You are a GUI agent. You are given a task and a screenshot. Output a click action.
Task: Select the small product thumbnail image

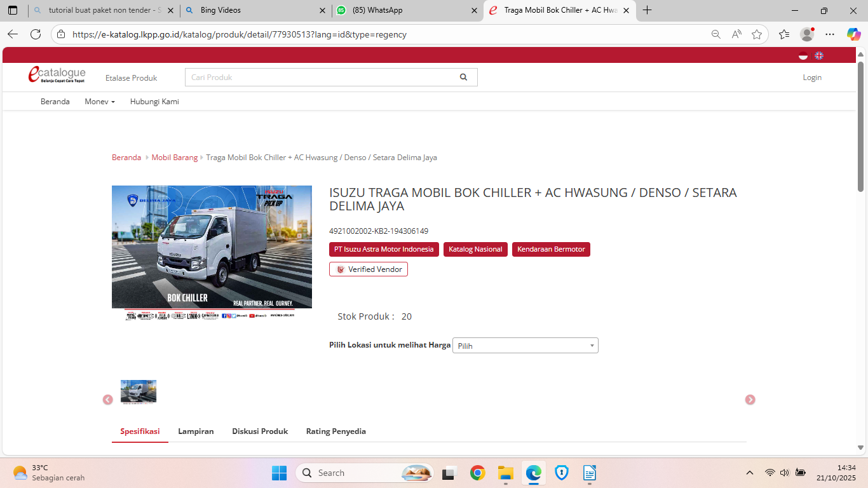139,392
